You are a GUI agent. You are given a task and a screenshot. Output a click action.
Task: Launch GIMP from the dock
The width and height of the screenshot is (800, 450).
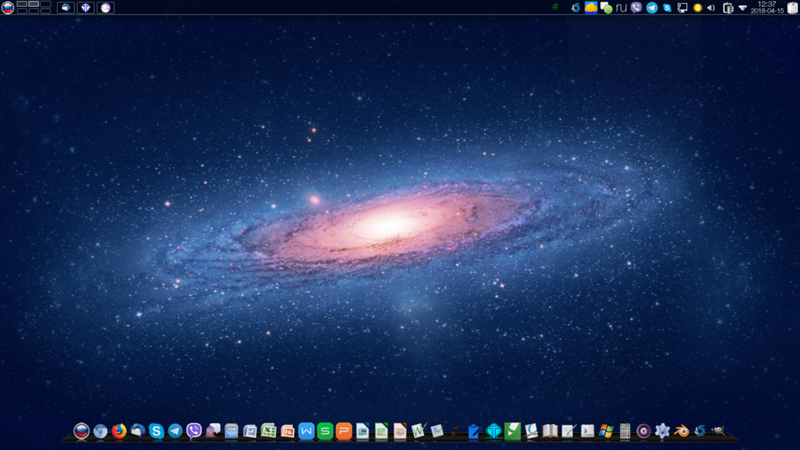(719, 431)
